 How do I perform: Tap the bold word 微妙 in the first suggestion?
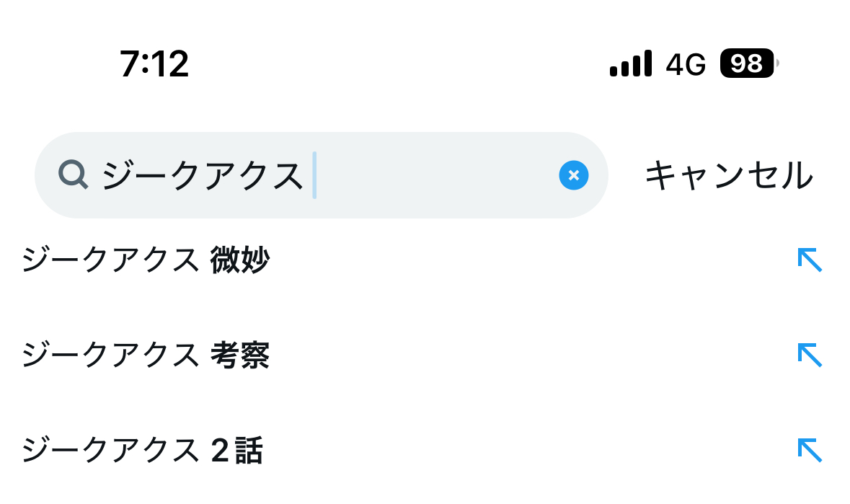[239, 260]
